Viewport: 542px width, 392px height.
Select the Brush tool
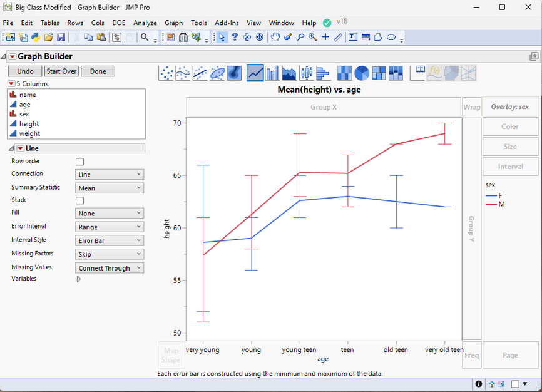[288, 37]
